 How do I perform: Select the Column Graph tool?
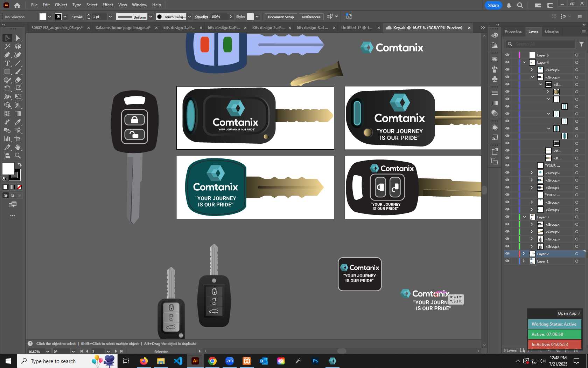click(x=7, y=139)
